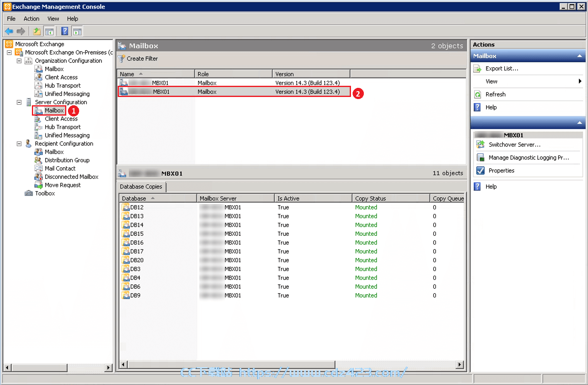Click Properties action for MBX01
The height and width of the screenshot is (385, 588).
[501, 170]
